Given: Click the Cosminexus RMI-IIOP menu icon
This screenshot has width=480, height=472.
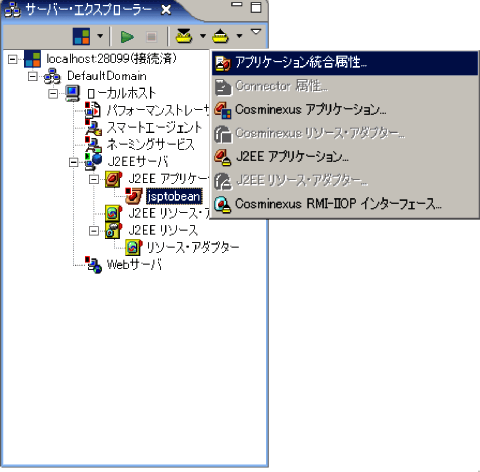Looking at the screenshot, I should [x=223, y=204].
